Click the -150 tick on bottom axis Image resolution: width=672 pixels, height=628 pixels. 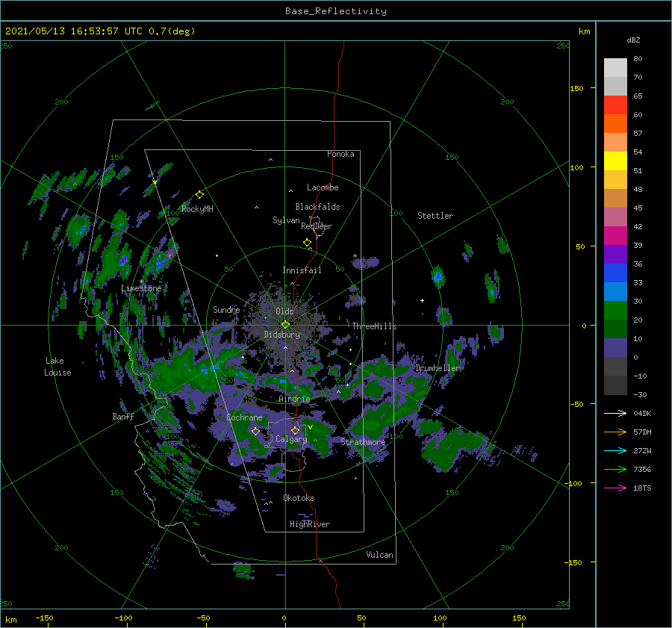pos(44,618)
